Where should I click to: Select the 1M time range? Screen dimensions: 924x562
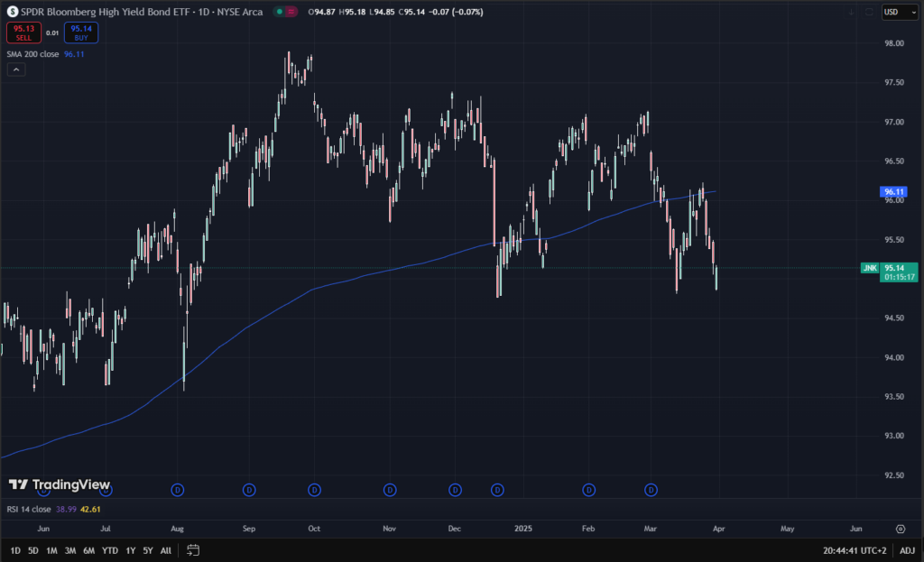(x=51, y=550)
